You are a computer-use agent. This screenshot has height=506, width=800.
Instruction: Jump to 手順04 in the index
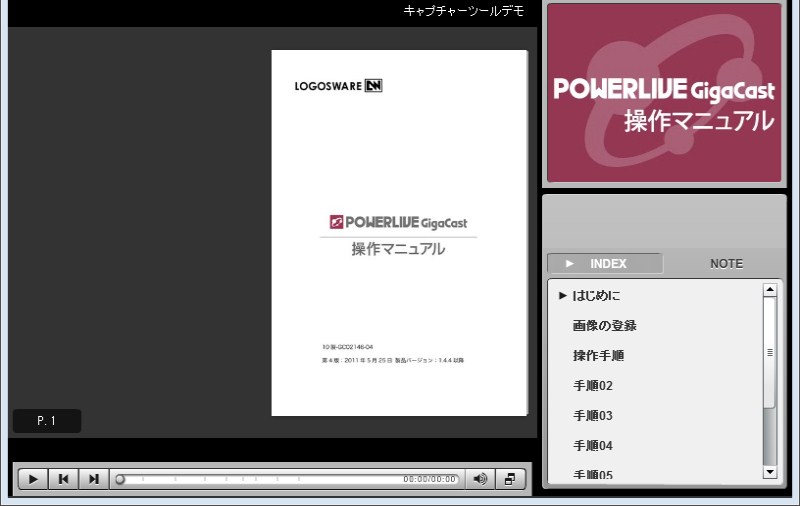point(593,446)
